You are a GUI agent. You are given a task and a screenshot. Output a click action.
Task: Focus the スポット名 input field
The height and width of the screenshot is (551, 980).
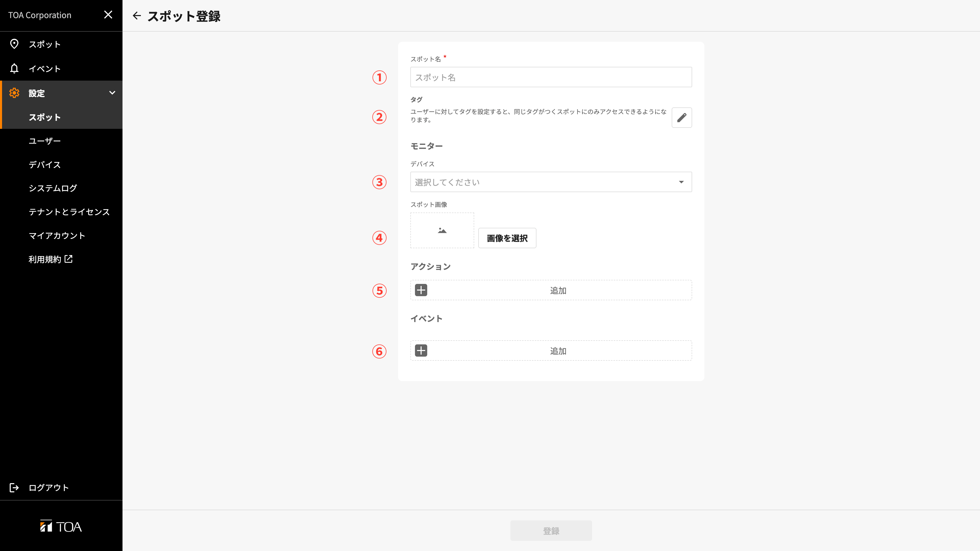[551, 77]
